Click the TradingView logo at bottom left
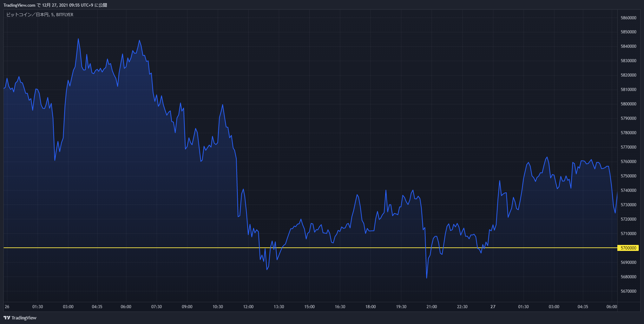 [20, 318]
